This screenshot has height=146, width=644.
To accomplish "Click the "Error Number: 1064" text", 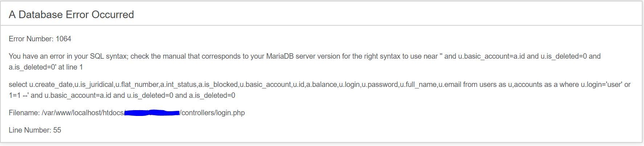I will click(40, 39).
